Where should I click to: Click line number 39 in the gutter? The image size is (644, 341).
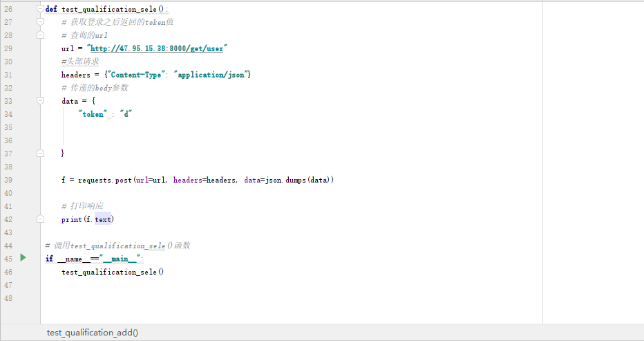click(x=8, y=180)
